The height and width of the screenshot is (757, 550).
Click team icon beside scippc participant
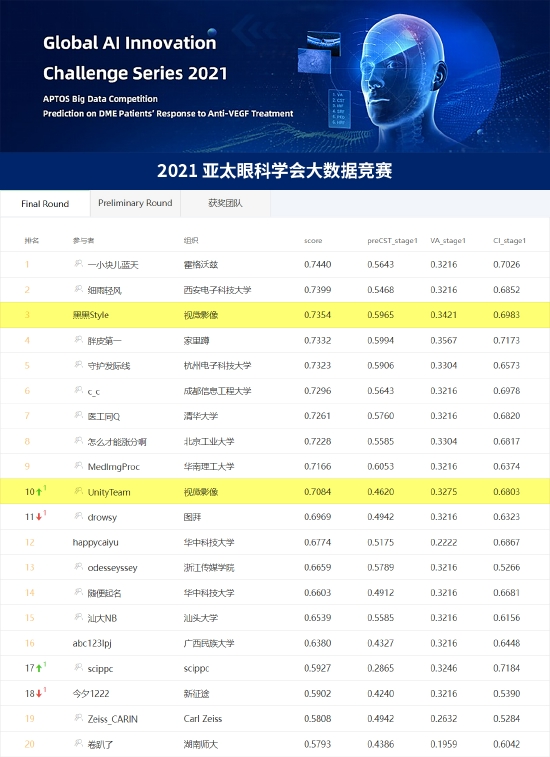tap(78, 668)
